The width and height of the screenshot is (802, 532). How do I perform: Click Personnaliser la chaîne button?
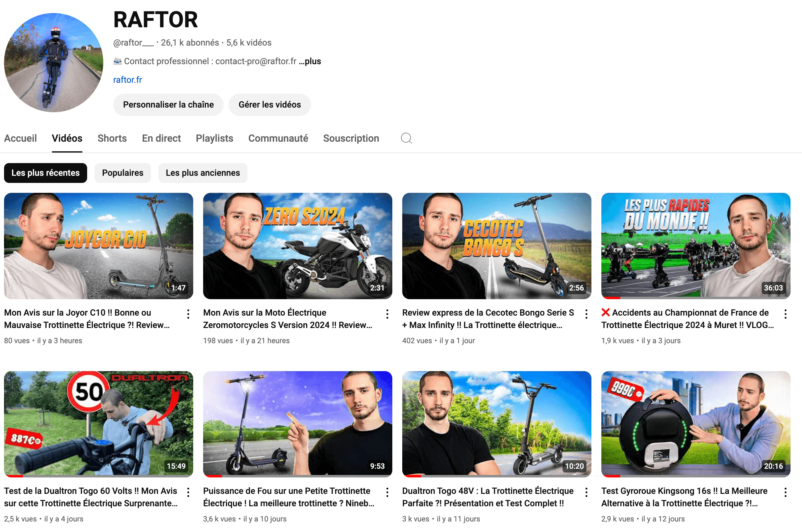[168, 105]
